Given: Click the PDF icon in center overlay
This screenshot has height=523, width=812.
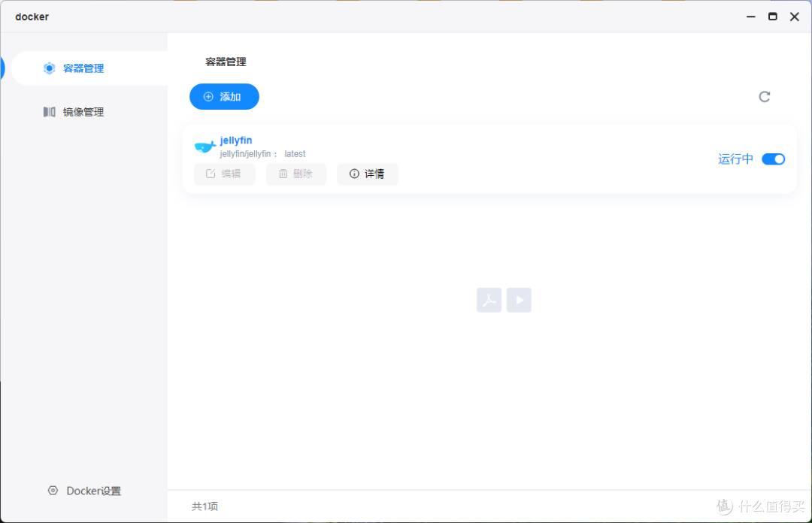Looking at the screenshot, I should pos(489,300).
